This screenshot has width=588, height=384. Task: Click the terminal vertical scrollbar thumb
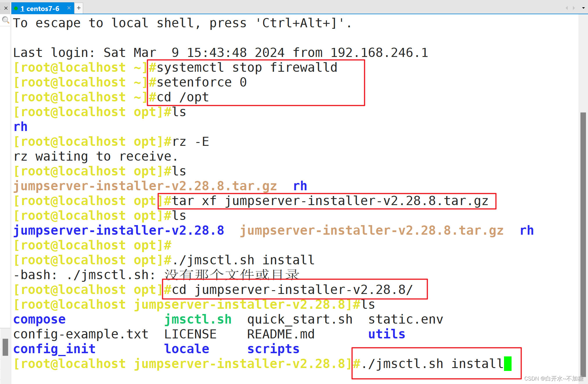tap(583, 244)
